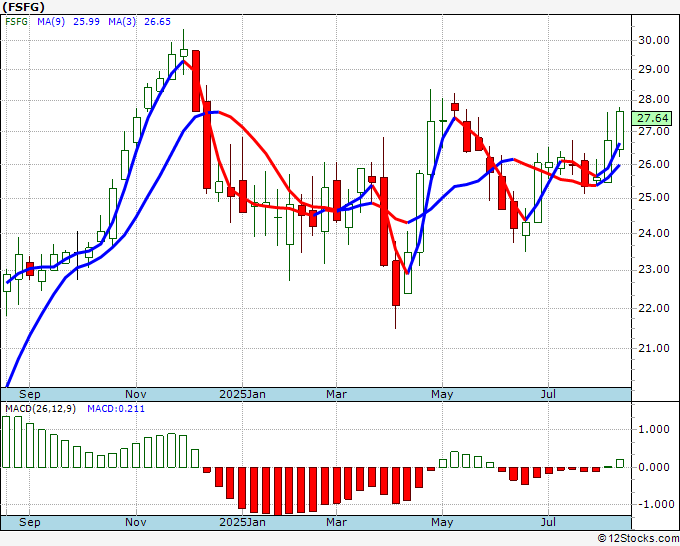Click the FSFG legend label
The image size is (680, 546).
point(16,22)
